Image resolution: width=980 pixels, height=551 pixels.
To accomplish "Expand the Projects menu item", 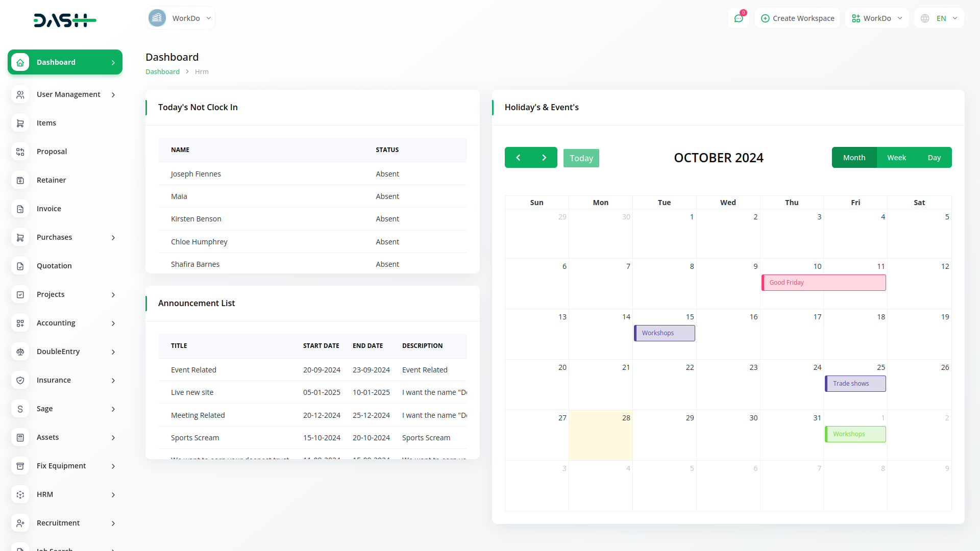I will [113, 294].
